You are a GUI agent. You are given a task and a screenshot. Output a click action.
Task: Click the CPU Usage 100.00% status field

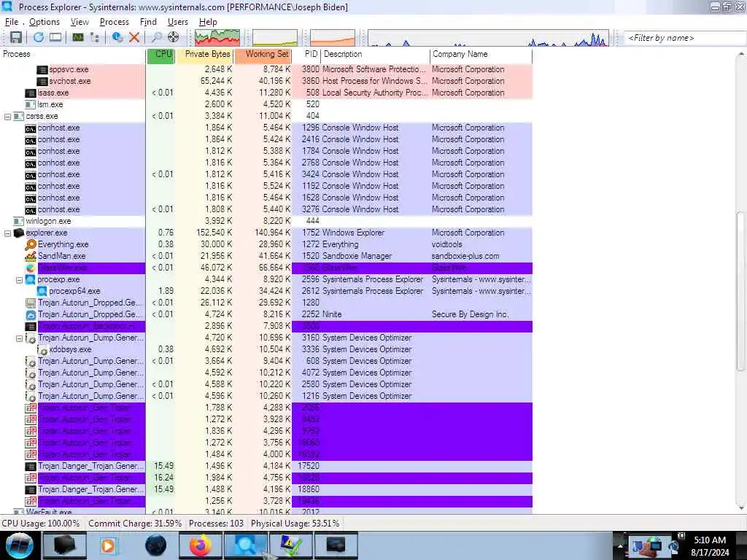pyautogui.click(x=41, y=524)
